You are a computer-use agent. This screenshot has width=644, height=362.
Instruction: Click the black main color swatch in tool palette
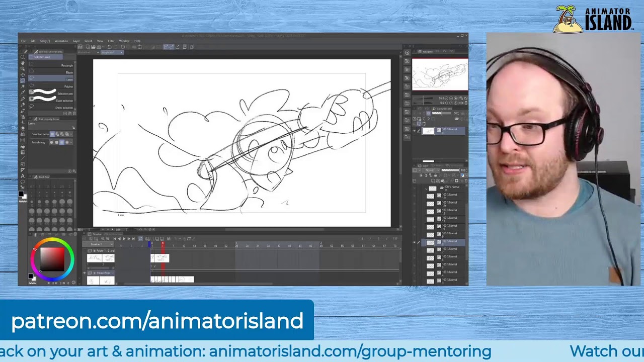(x=21, y=194)
